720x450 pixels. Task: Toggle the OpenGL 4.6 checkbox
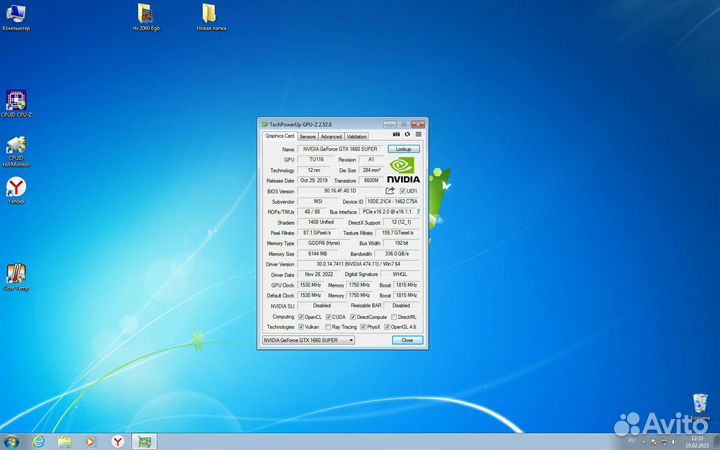tap(387, 327)
